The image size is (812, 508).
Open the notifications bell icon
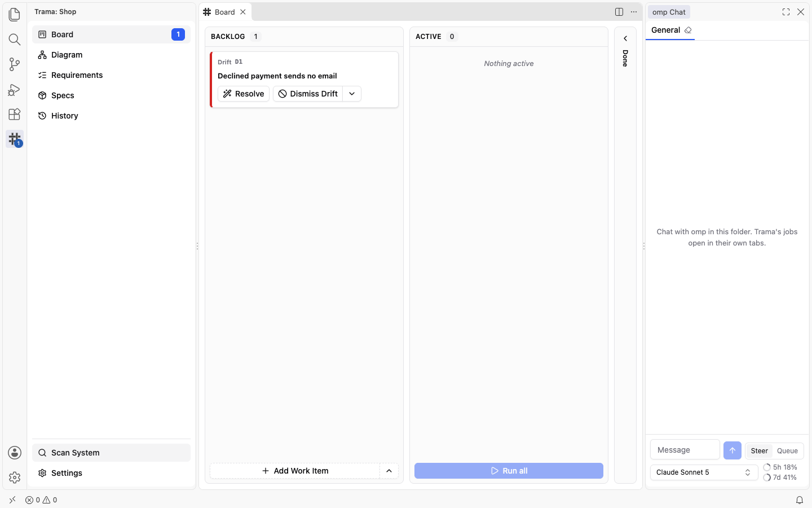tap(800, 500)
